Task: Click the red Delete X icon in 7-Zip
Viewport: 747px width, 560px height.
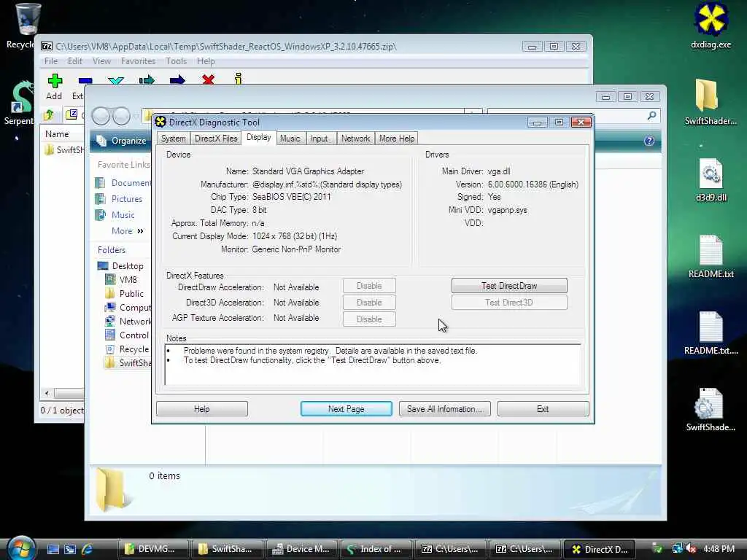Action: click(208, 79)
